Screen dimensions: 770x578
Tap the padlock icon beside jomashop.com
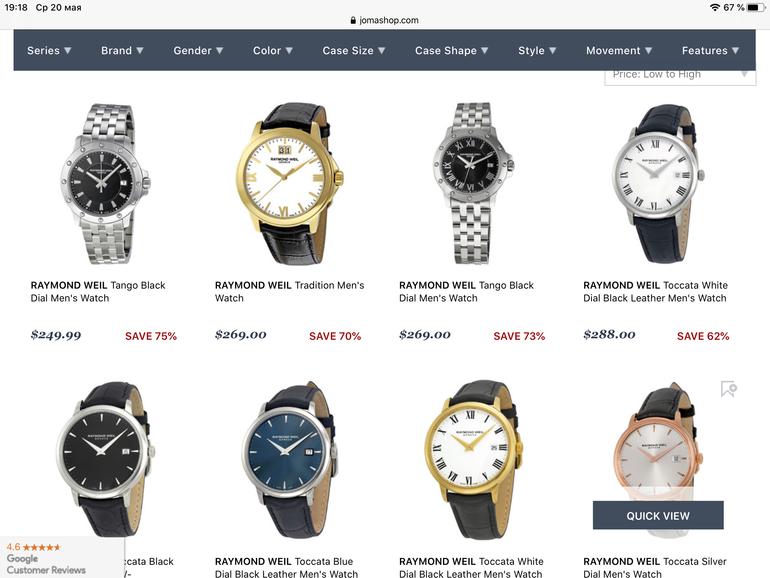tap(353, 20)
